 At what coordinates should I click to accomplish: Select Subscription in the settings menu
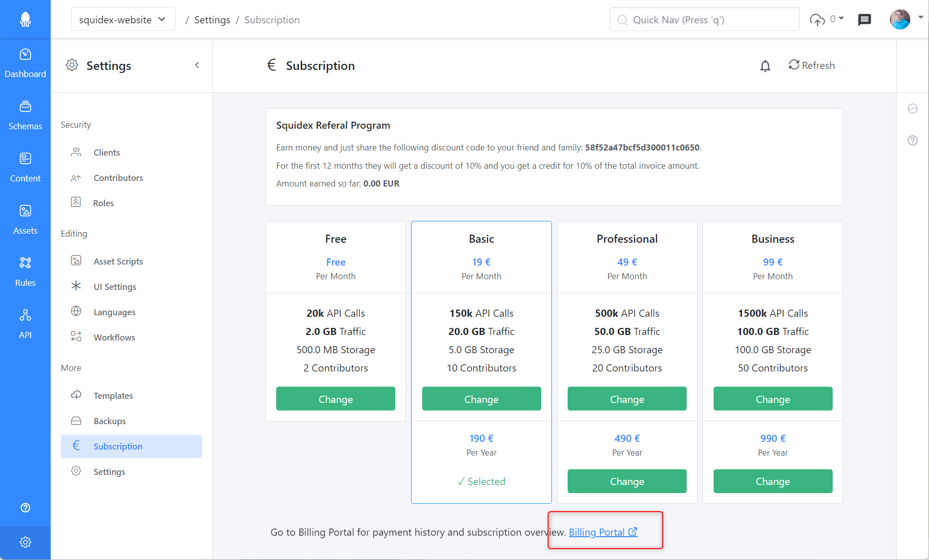pyautogui.click(x=131, y=446)
